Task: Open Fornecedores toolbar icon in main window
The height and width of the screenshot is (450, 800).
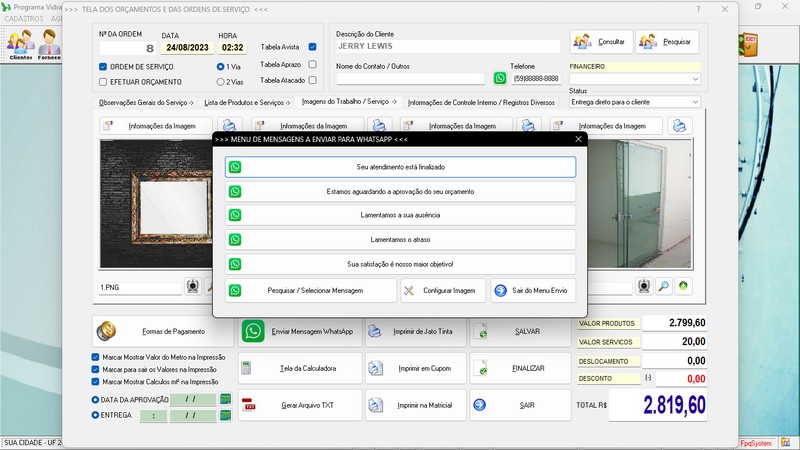Action: 49,44
